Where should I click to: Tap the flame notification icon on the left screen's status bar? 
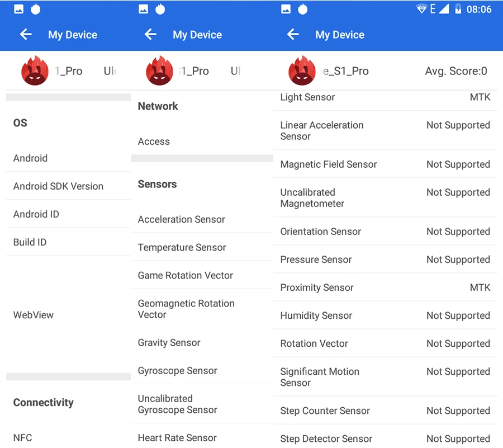(x=36, y=9)
